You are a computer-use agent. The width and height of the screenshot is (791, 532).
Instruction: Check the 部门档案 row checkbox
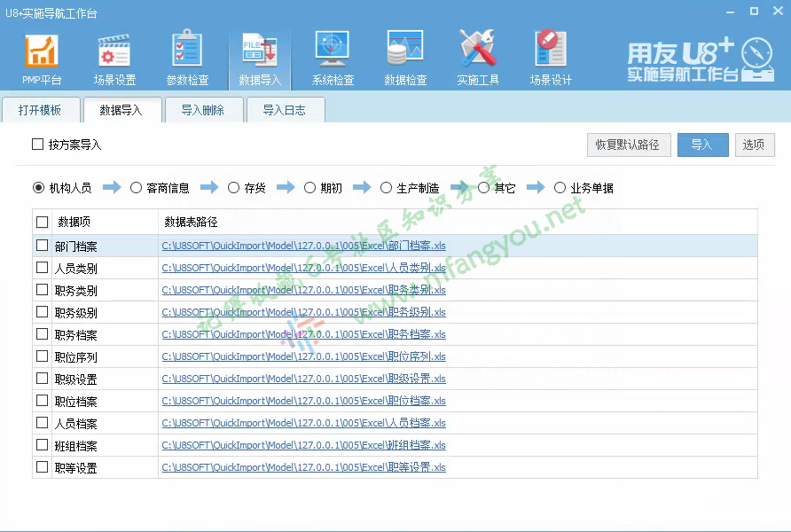point(43,246)
